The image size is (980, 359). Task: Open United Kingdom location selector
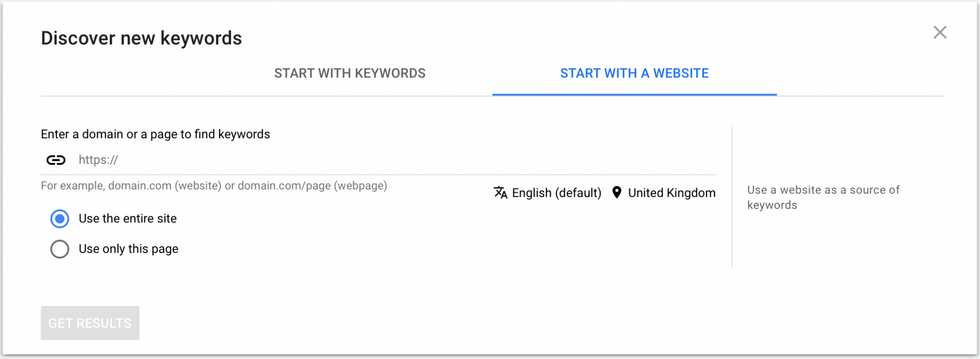(x=672, y=193)
